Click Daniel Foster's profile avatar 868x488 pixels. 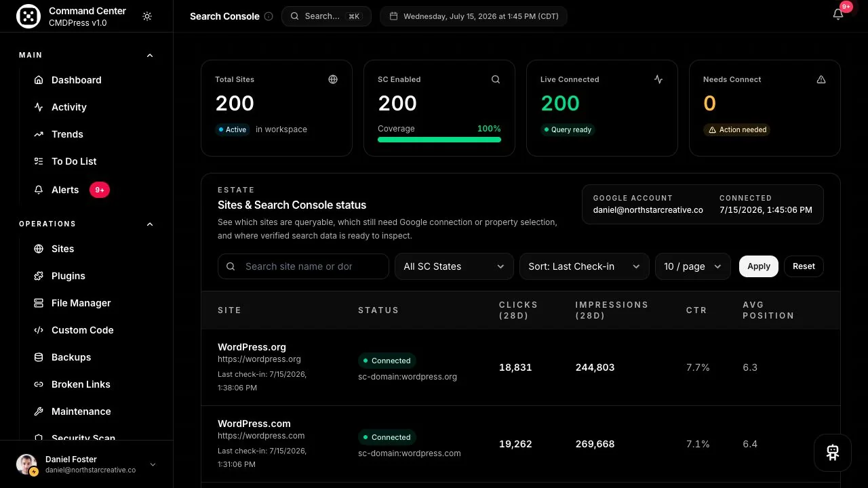click(26, 464)
